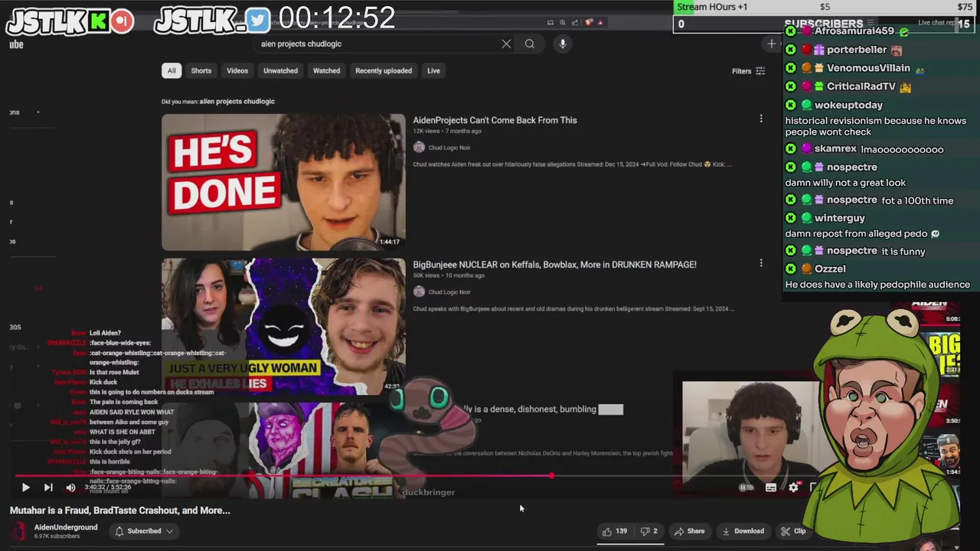
Task: Click username Afrosamurai459 in chat
Action: point(854,31)
